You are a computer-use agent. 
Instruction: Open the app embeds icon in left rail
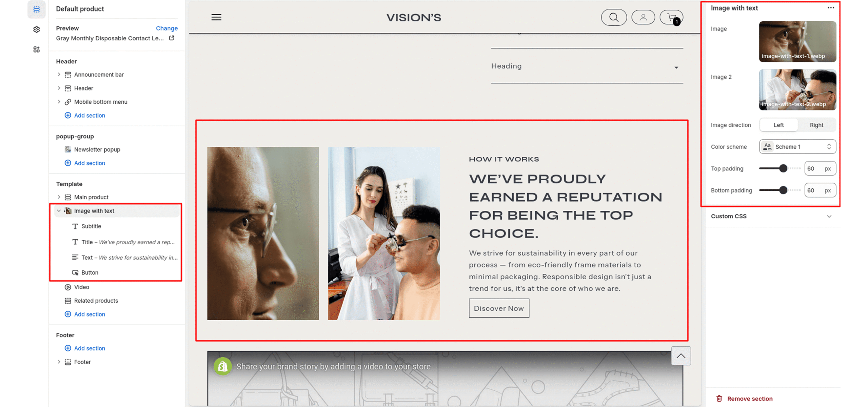click(36, 49)
